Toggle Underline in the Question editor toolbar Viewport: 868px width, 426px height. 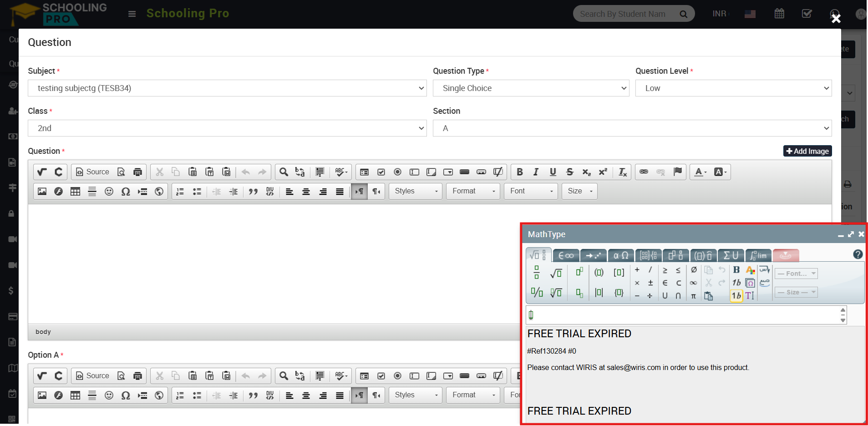[x=553, y=172]
